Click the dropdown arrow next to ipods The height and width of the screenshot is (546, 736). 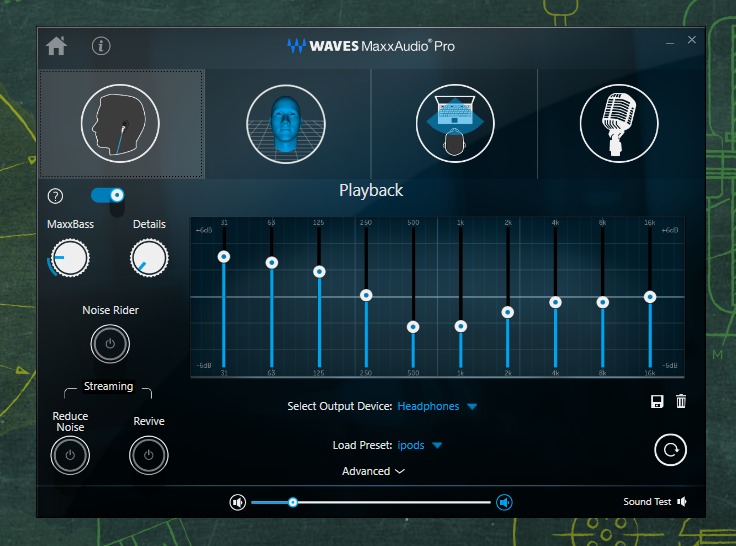(437, 445)
